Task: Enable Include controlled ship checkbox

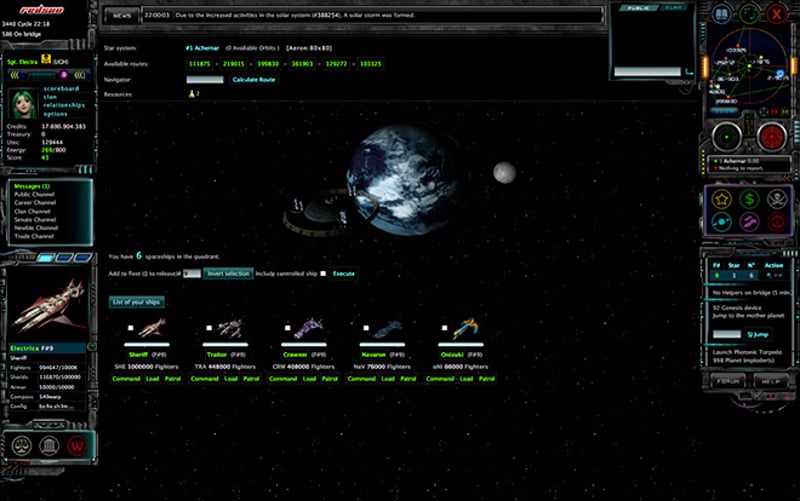Action: (323, 273)
